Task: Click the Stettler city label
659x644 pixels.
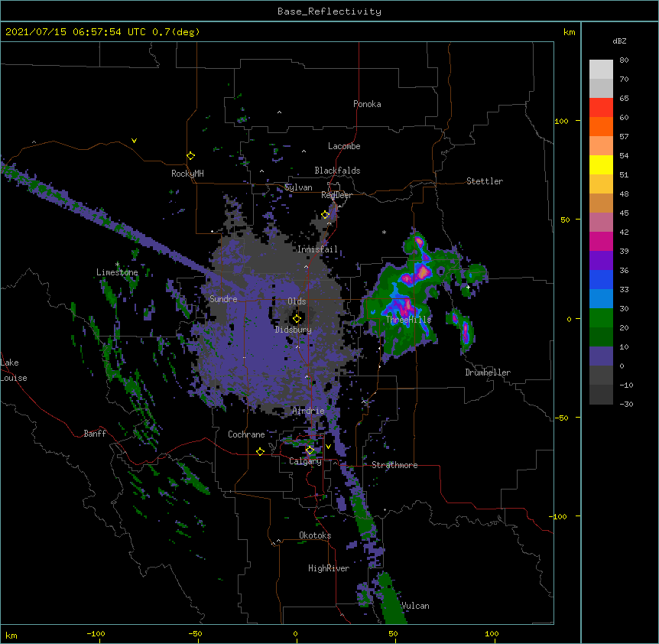Action: coord(485,181)
